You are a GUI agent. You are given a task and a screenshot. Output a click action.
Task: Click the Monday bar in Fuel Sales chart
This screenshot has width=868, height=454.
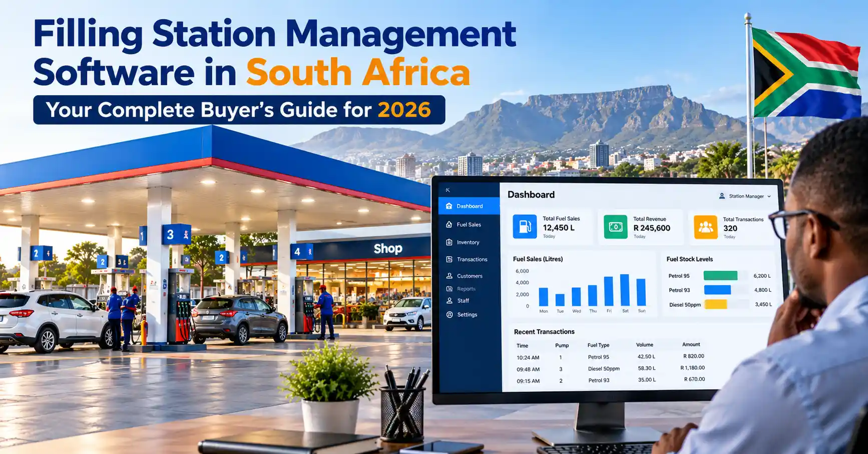click(543, 297)
